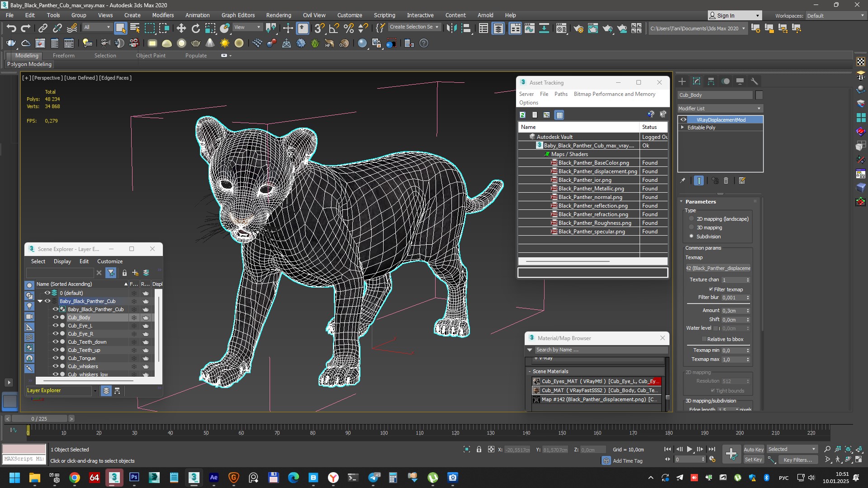Open Paths menu in Asset Tracking
Image resolution: width=868 pixels, height=488 pixels.
click(x=561, y=94)
